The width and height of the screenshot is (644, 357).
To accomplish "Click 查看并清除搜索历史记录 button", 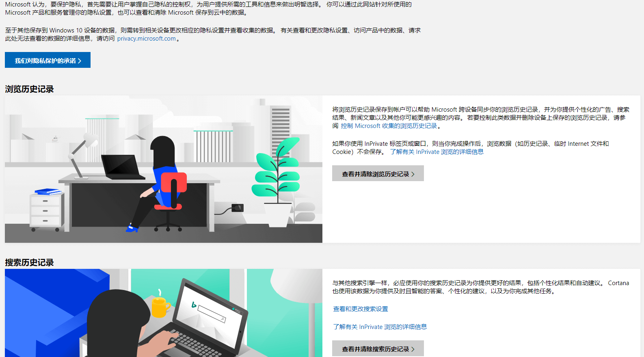I will coord(378,348).
